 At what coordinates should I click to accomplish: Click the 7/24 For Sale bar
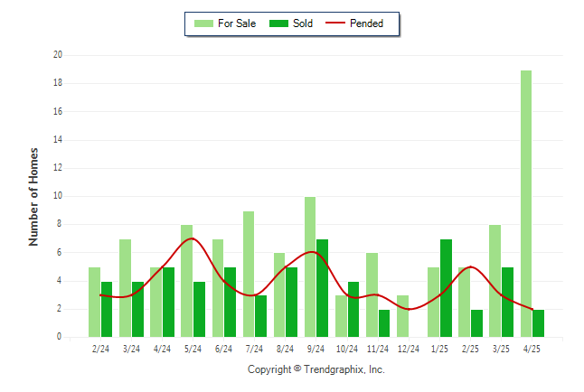(249, 274)
